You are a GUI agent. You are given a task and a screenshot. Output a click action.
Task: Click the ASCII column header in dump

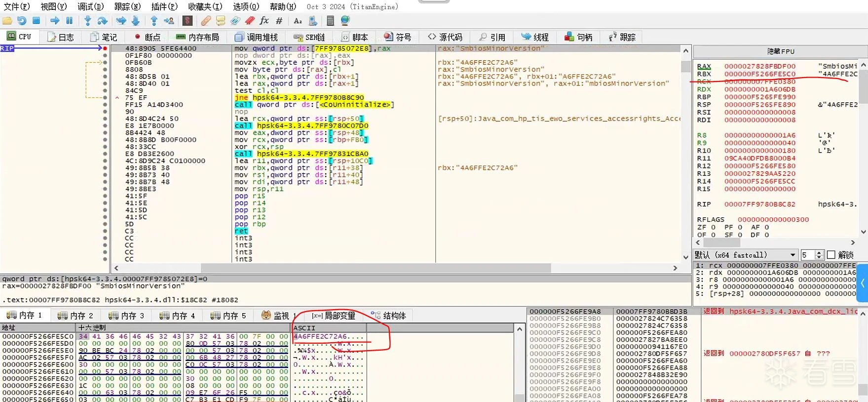tap(329, 328)
